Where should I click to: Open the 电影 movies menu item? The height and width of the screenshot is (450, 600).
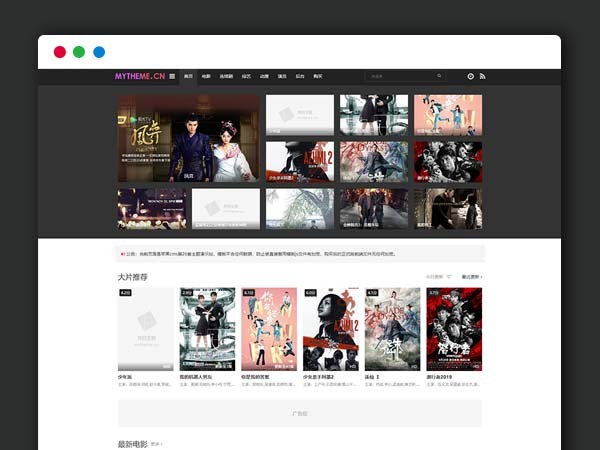(206, 76)
